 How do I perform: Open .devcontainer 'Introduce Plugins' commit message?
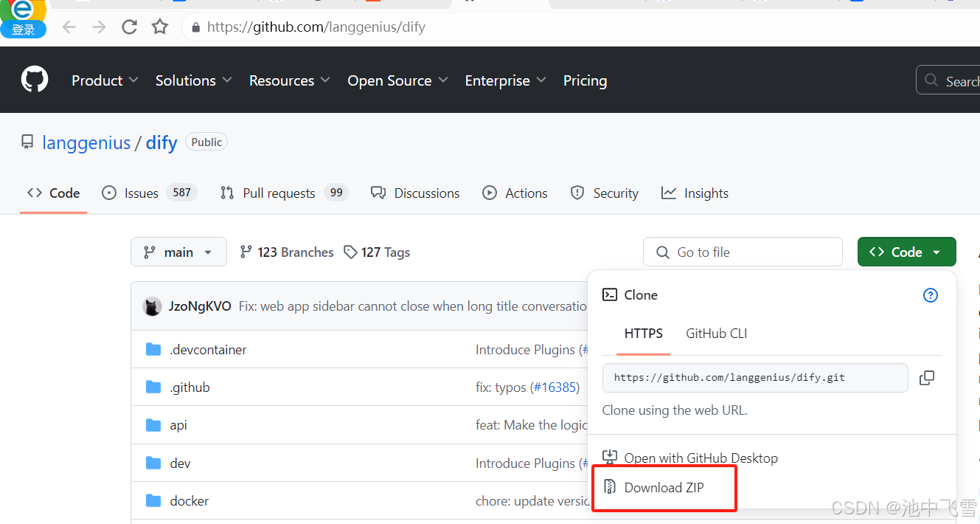pyautogui.click(x=525, y=350)
